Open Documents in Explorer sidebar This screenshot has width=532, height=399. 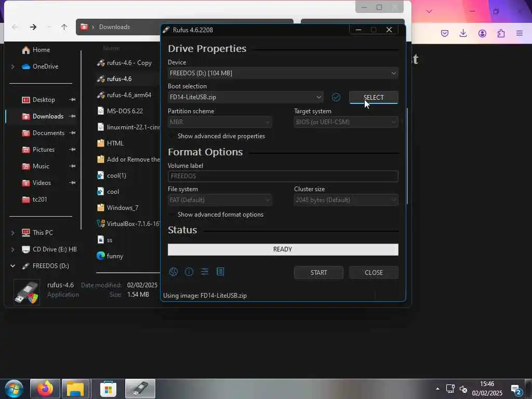tap(43, 133)
